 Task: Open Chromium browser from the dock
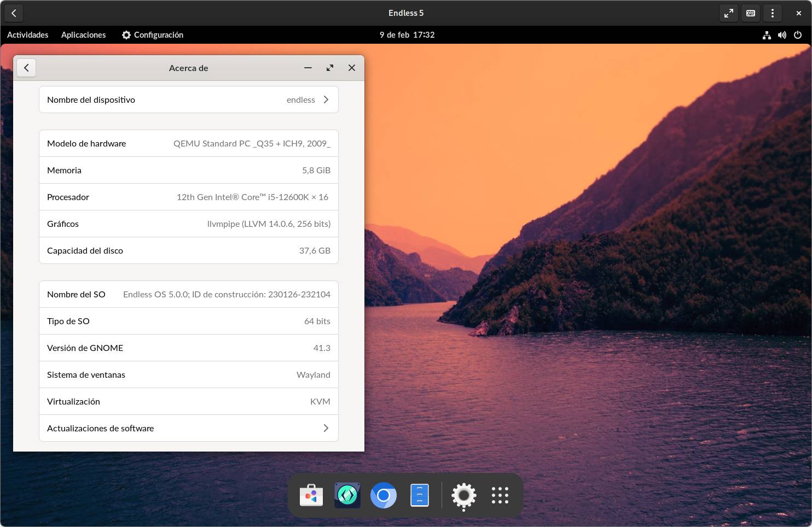tap(384, 495)
